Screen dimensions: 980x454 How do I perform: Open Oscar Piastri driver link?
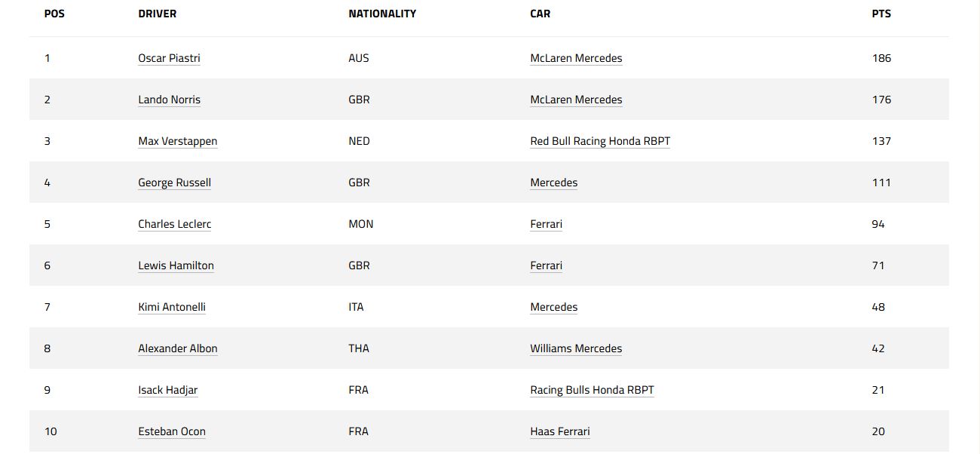[x=169, y=58]
